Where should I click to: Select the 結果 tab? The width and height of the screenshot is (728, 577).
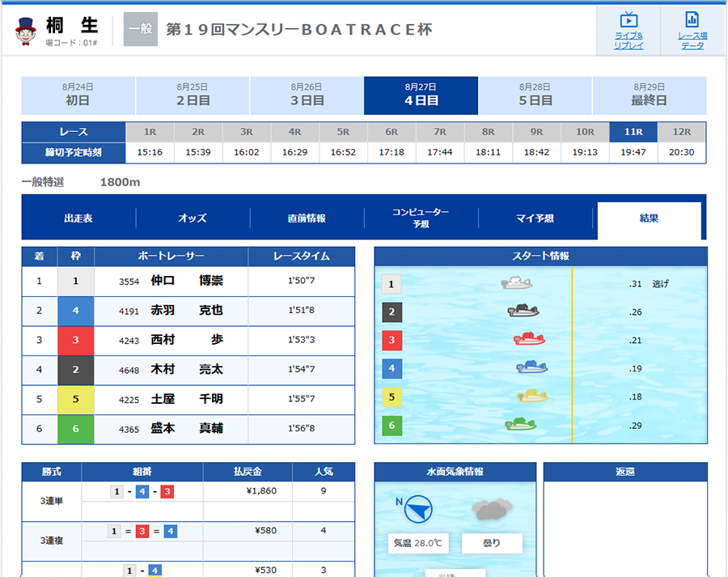649,219
